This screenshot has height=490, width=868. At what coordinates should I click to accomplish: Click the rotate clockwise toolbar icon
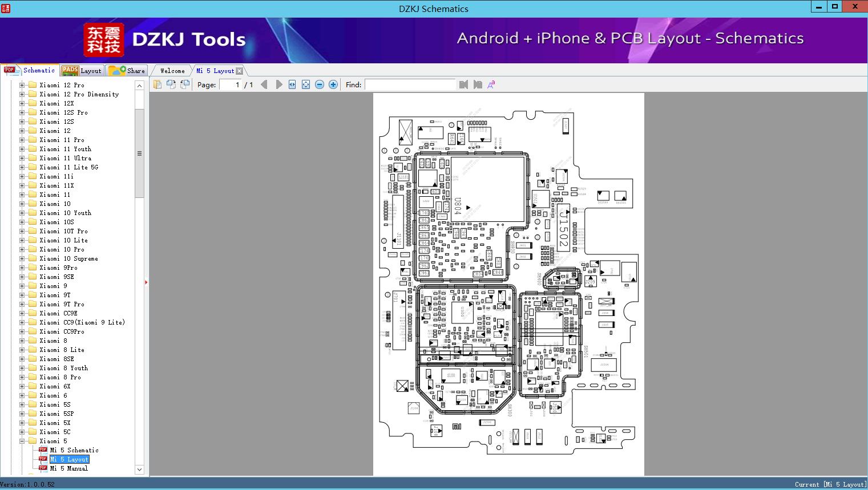[x=184, y=84]
